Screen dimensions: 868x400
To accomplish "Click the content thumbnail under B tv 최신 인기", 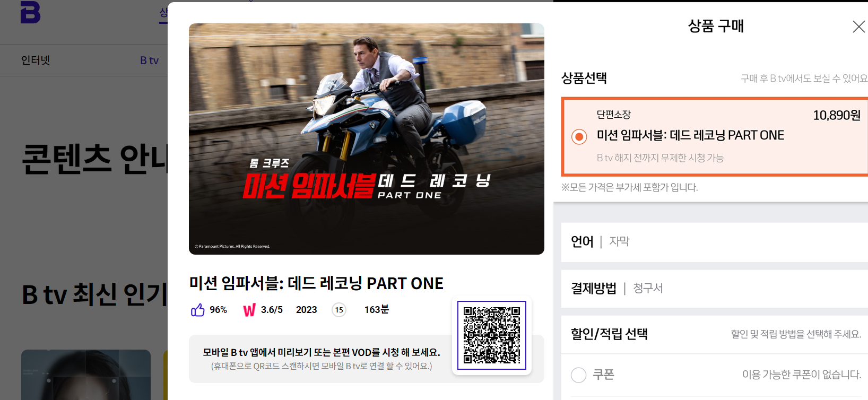I will coord(86,375).
